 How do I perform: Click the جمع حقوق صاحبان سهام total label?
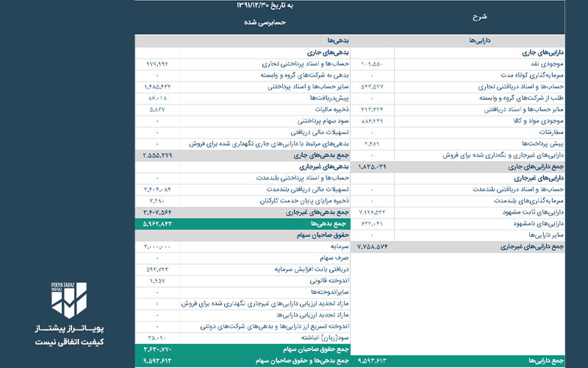tap(316, 349)
